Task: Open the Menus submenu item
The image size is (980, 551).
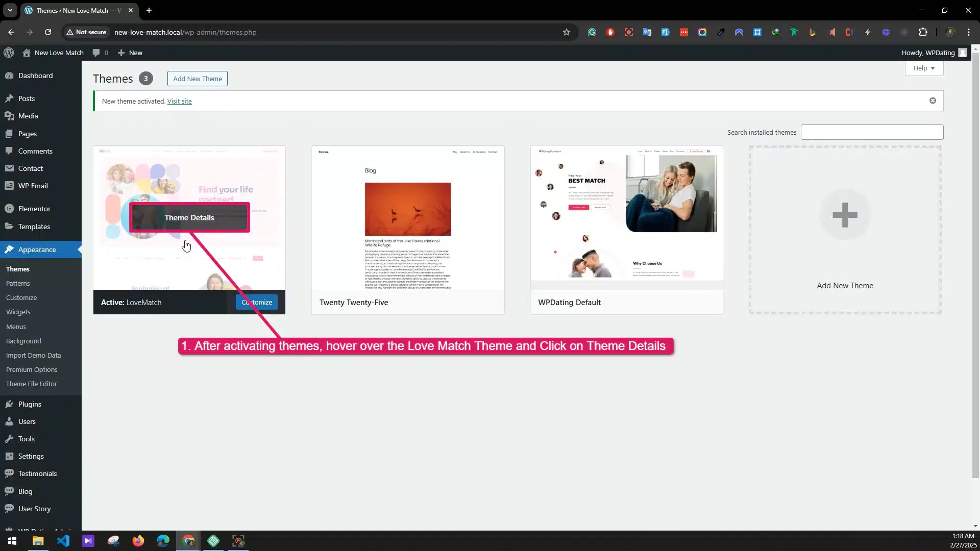Action: [16, 327]
